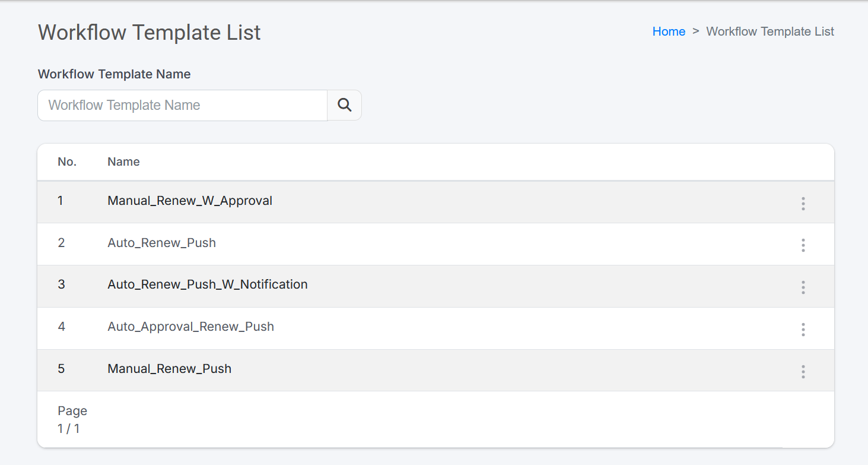Open kebab menu for Auto_Approval_Renew_Push
The image size is (868, 465).
point(803,330)
